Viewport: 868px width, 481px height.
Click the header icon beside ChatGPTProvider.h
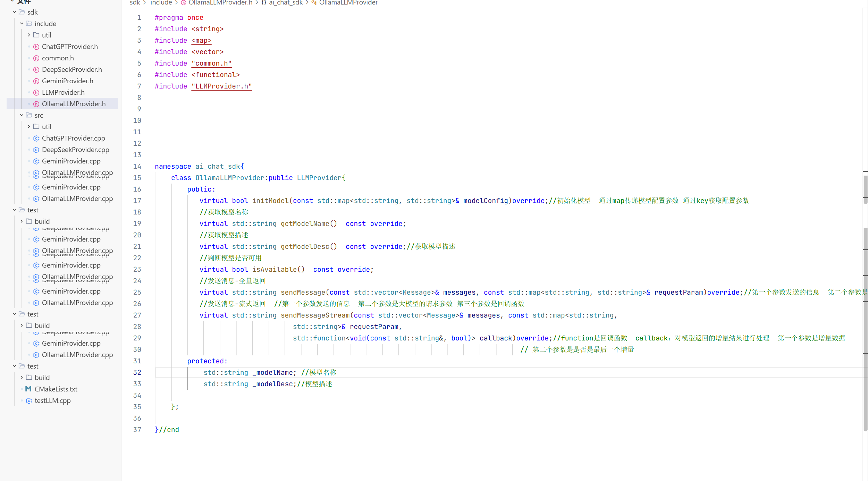pyautogui.click(x=36, y=47)
